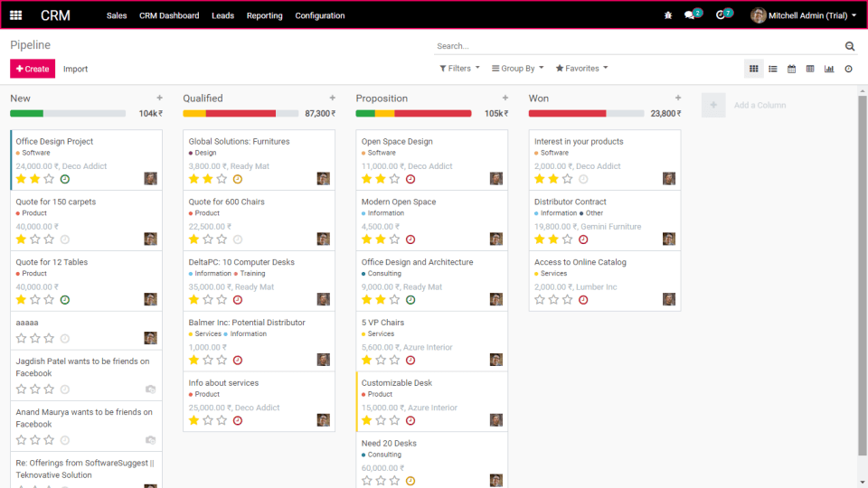
Task: Open the Configuration menu
Action: [320, 15]
